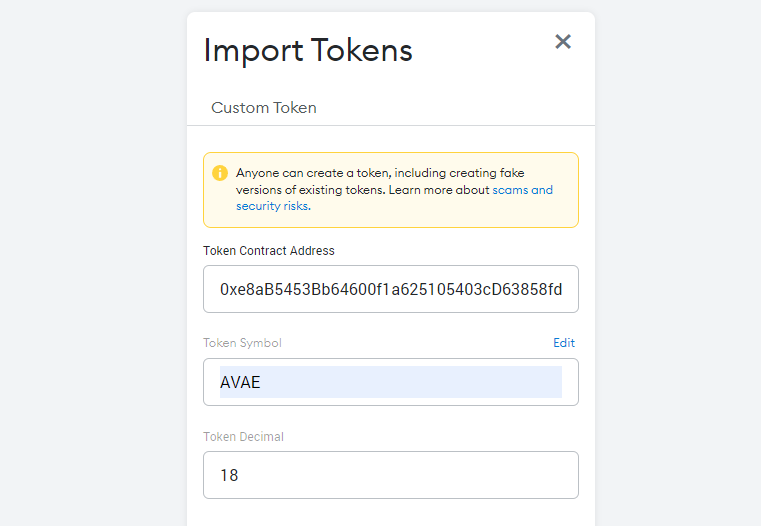Click the value 18 in Token Decimal
The width and height of the screenshot is (761, 526).
[x=229, y=475]
